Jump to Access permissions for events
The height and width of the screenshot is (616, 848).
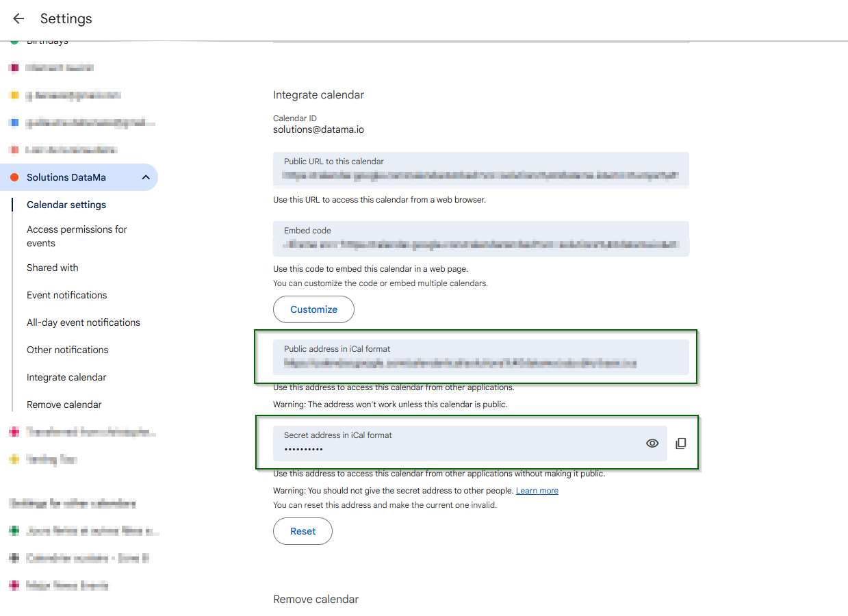[x=77, y=236]
